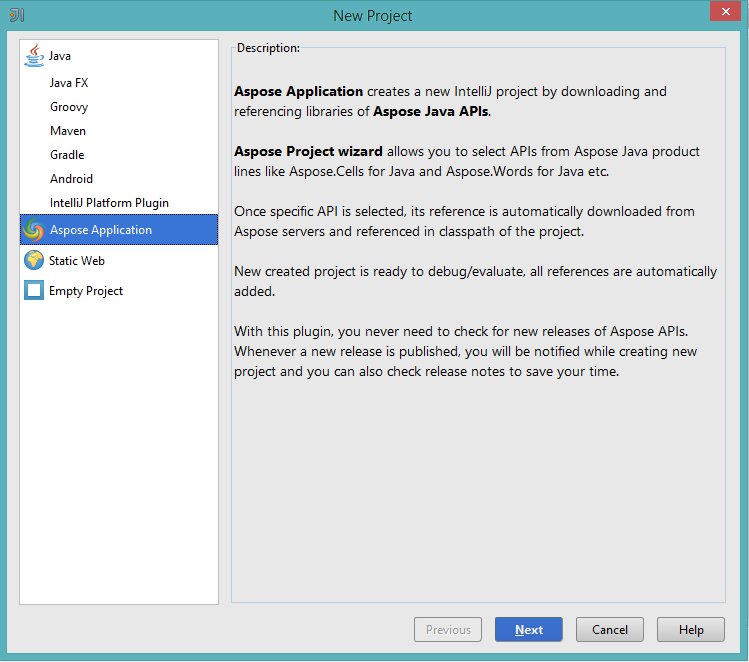Select Static Web project type
The image size is (749, 662).
coord(119,261)
